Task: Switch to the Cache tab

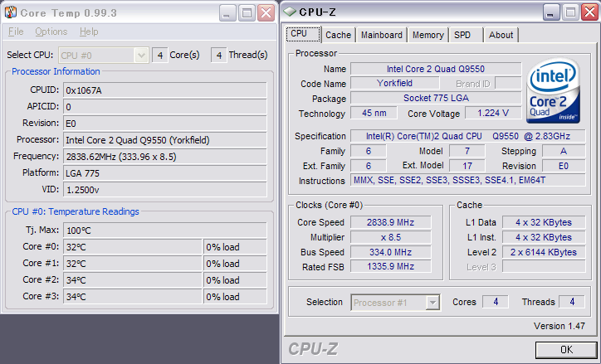Action: (x=338, y=35)
